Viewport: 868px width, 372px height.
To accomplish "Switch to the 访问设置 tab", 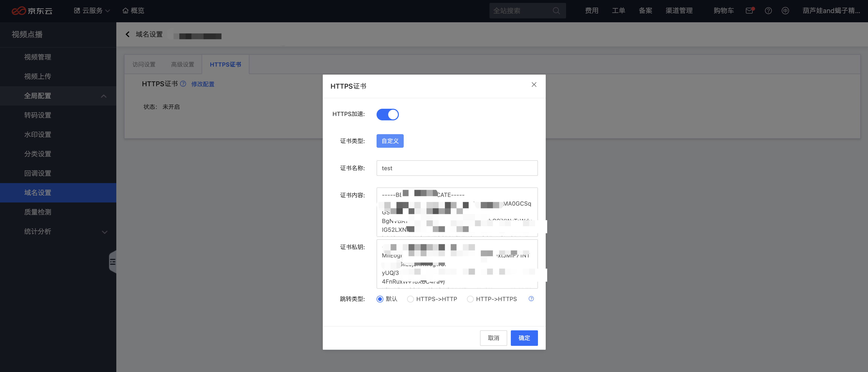I will [144, 64].
